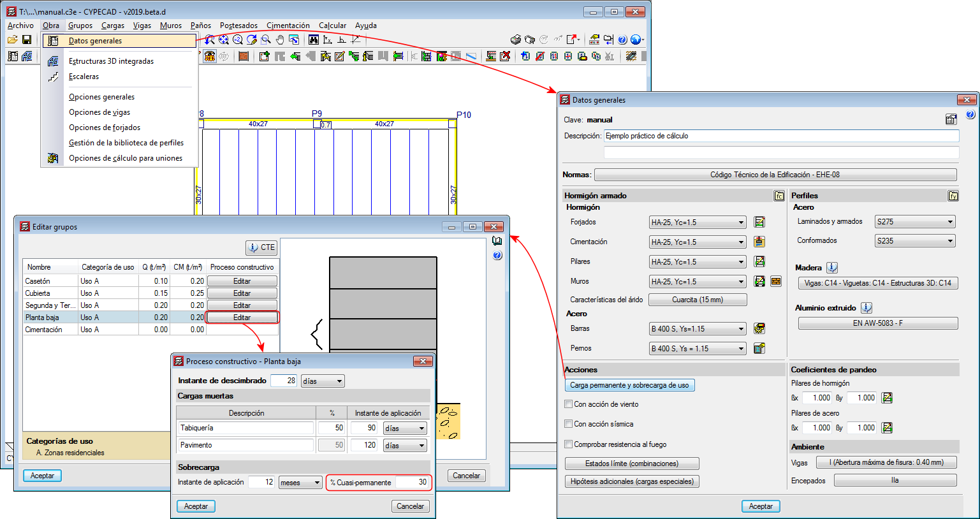This screenshot has width=980, height=519.
Task: Enable Con acción de viento checkbox
Action: (x=569, y=404)
